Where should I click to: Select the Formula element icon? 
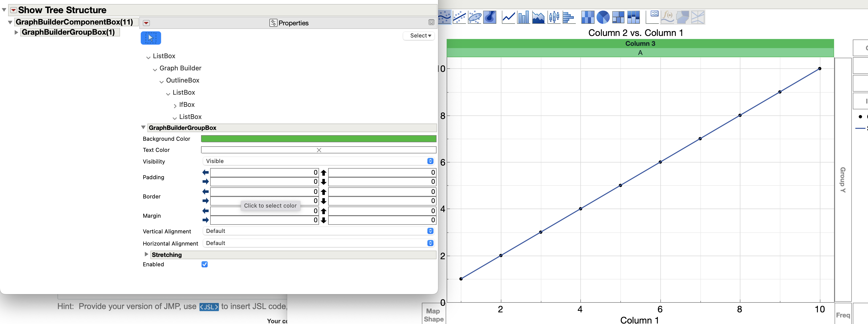point(667,17)
